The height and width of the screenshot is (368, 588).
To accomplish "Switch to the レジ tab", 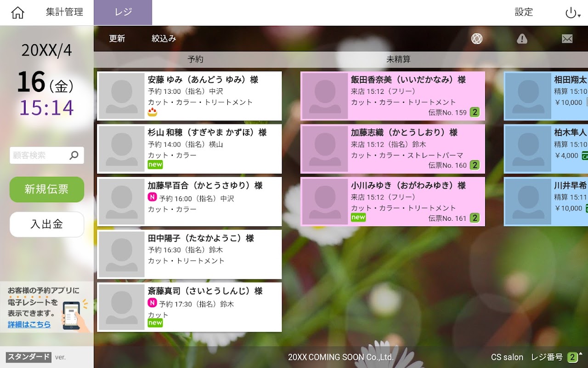I will (x=123, y=12).
